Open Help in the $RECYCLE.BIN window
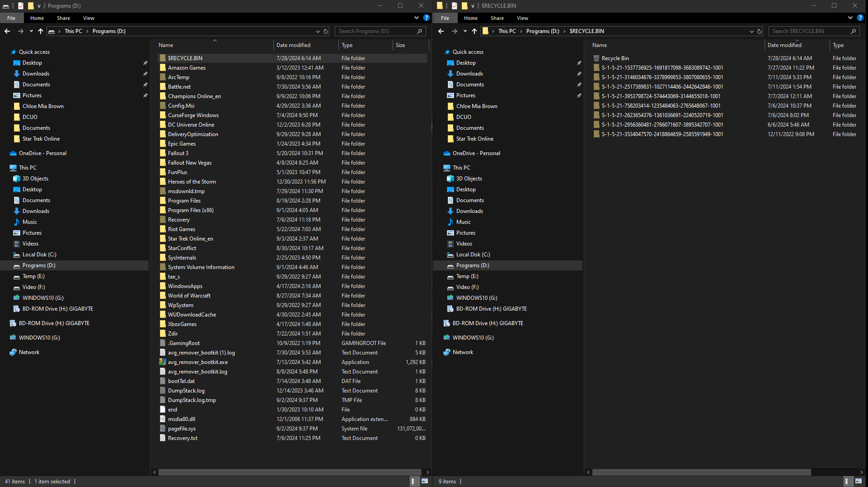Screen dimensions: 868x487 [860, 18]
